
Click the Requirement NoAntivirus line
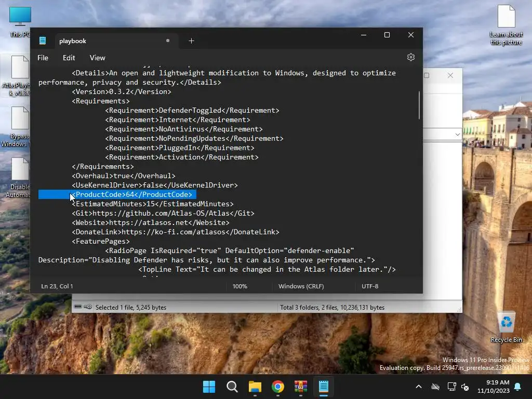[x=184, y=129]
